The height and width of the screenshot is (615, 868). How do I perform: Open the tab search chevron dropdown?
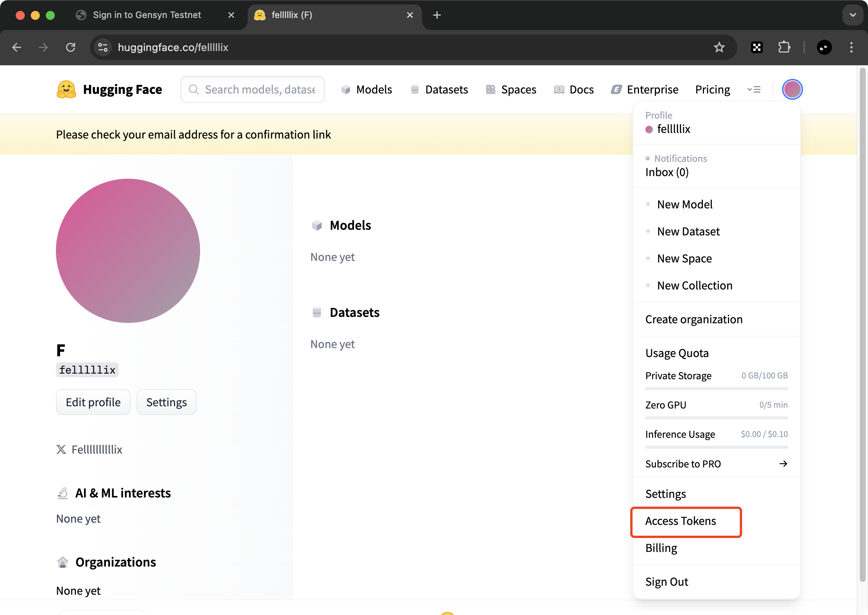(x=853, y=15)
